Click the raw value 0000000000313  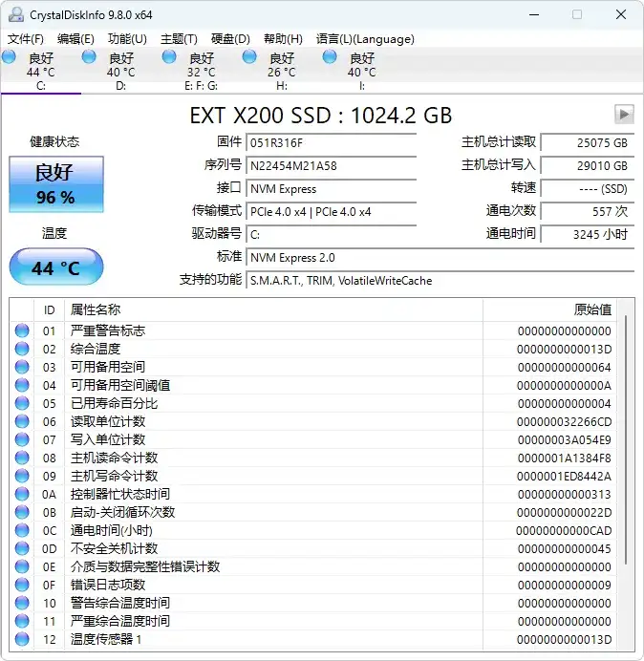coord(565,495)
